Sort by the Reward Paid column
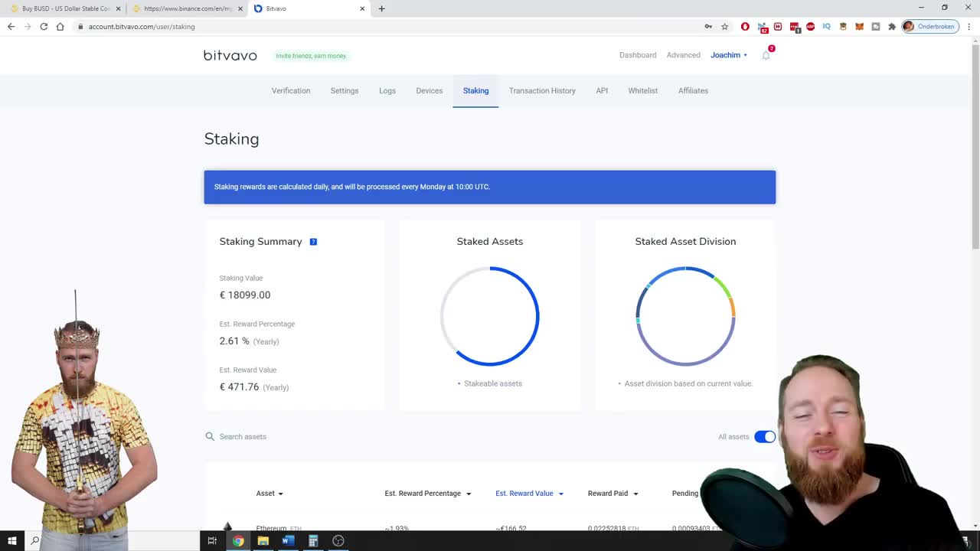The width and height of the screenshot is (980, 551). pyautogui.click(x=613, y=494)
